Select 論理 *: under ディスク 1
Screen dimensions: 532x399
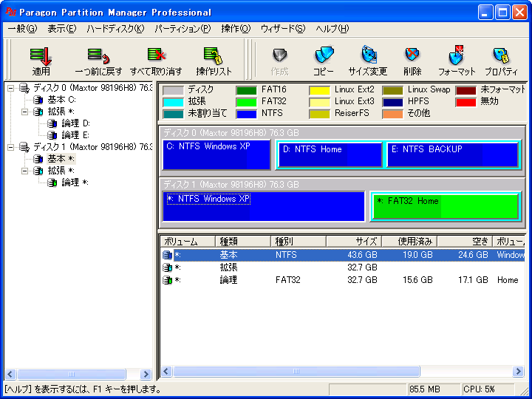pos(75,183)
